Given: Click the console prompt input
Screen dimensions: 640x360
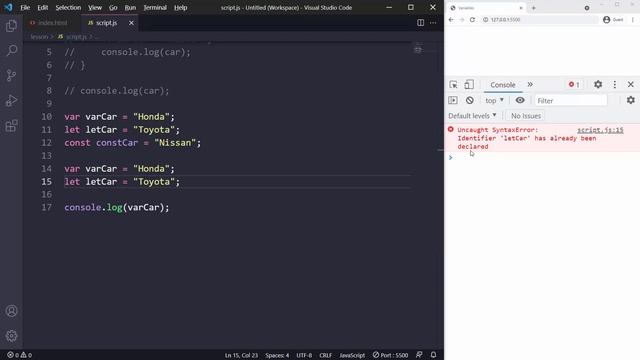Looking at the screenshot, I should click(545, 158).
